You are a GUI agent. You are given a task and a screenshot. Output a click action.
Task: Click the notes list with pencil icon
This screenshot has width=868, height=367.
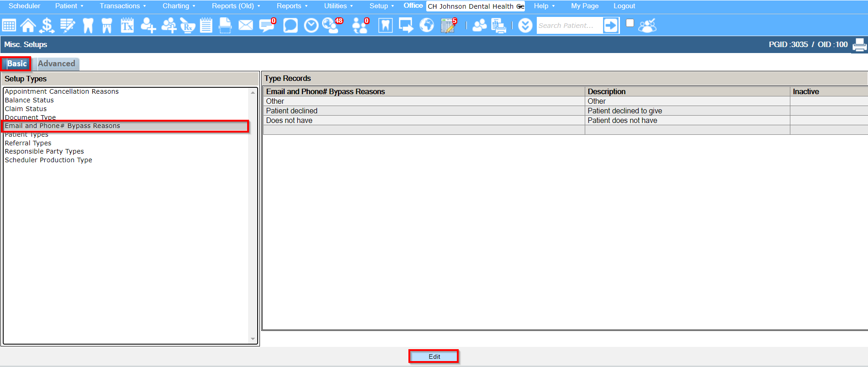pos(68,25)
